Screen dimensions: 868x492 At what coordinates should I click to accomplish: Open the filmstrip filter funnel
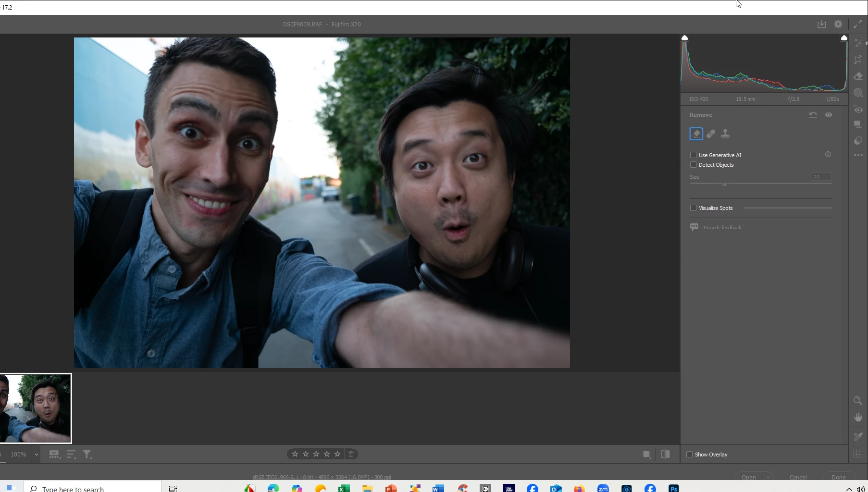[x=87, y=454]
